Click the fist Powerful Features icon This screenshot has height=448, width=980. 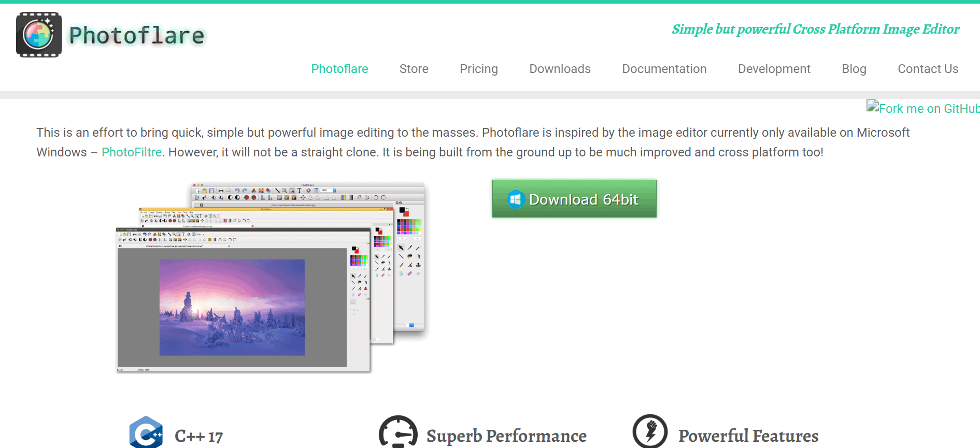coord(650,431)
